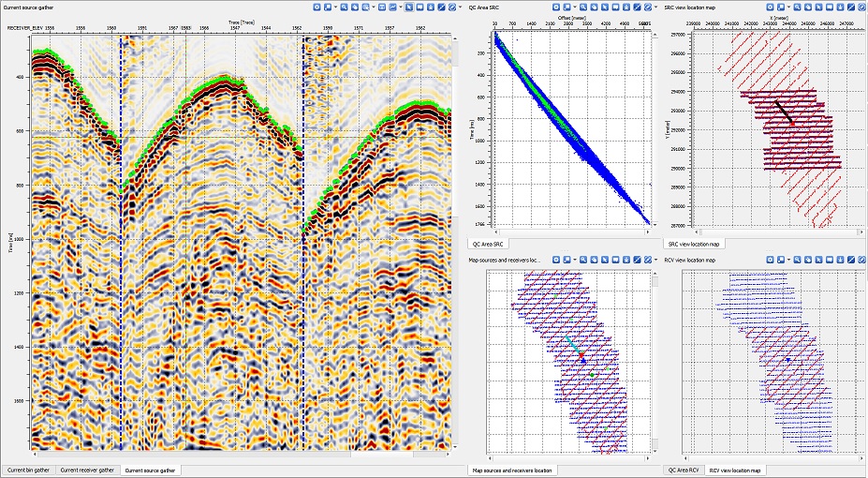Click diagonal line tool in QC Area SRC toolbar
This screenshot has width=868, height=478.
[x=637, y=7]
